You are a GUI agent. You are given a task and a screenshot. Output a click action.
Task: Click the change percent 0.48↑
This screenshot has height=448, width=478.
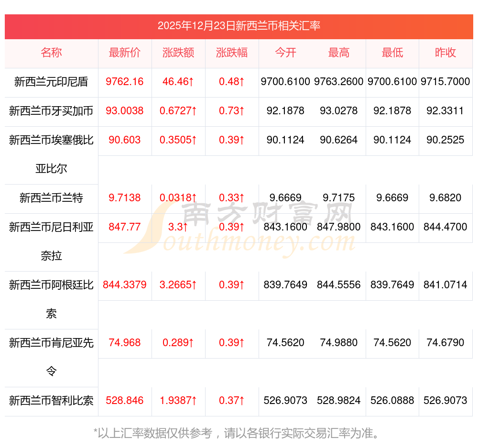click(x=232, y=82)
